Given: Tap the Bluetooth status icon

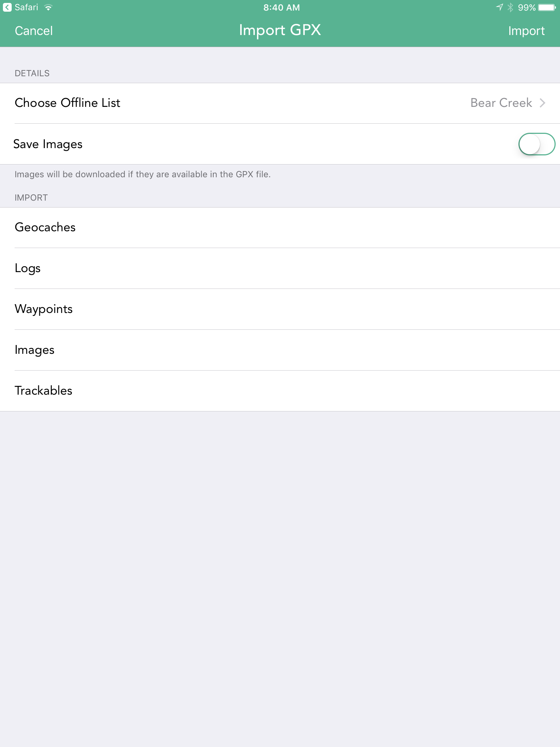Looking at the screenshot, I should click(510, 7).
